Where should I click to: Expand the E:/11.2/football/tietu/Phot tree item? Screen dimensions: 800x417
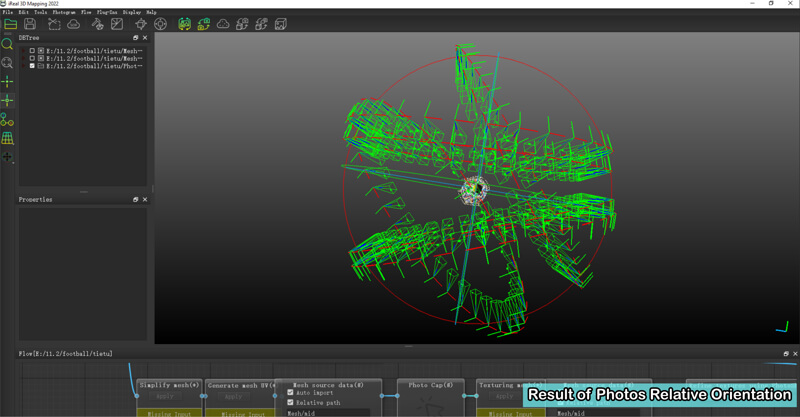coord(23,66)
